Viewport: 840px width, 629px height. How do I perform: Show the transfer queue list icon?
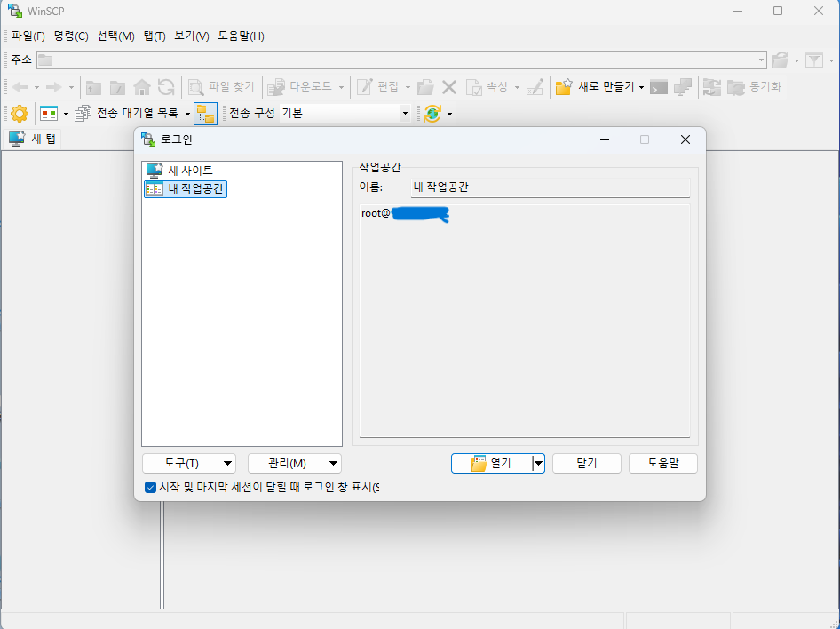(83, 114)
